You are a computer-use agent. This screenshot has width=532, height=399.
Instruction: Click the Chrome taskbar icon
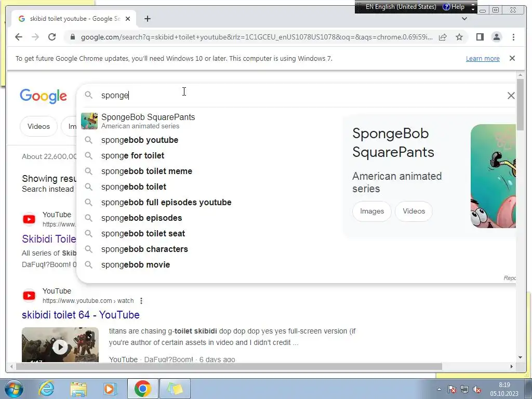click(143, 389)
